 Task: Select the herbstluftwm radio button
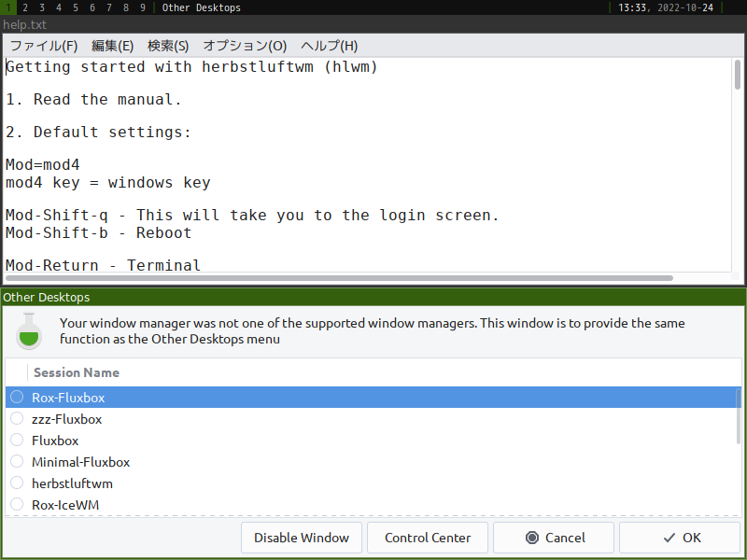click(17, 483)
